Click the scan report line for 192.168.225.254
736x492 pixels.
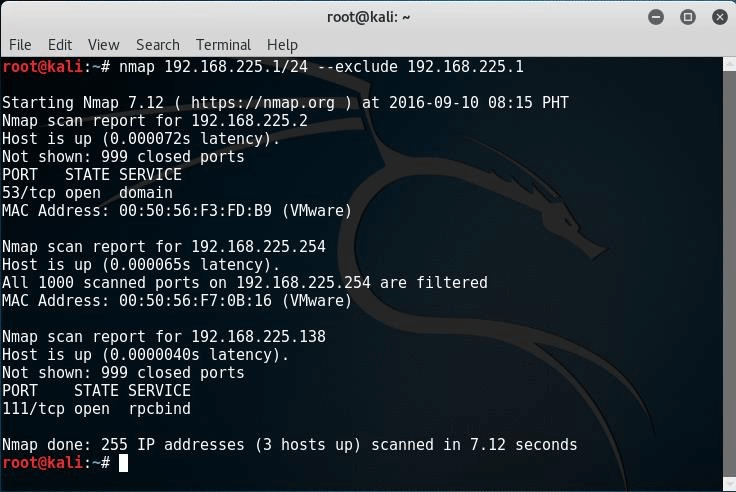point(163,247)
